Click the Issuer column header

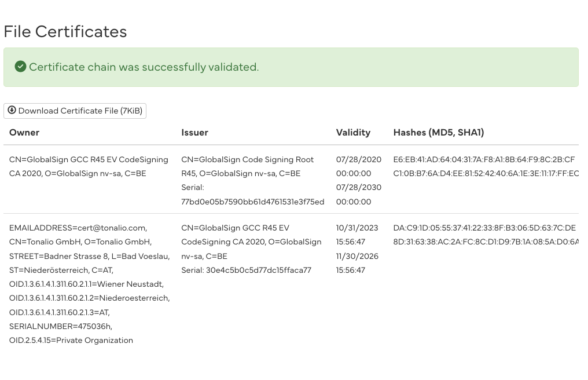pos(194,132)
